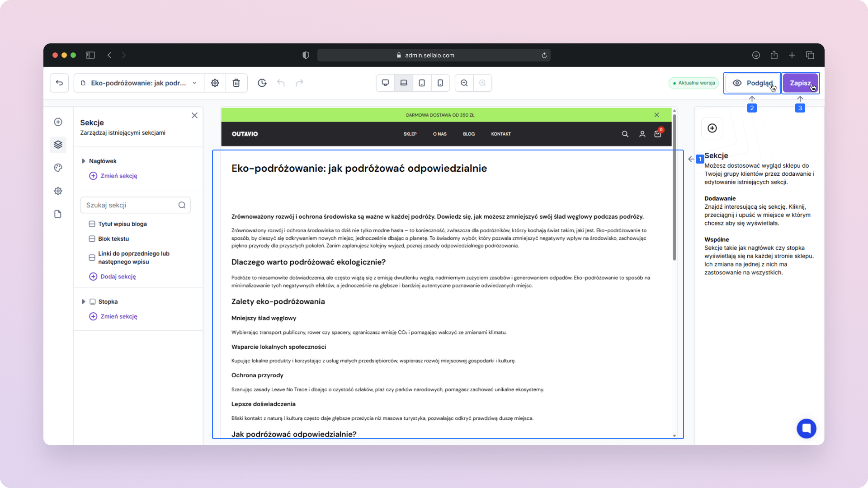The width and height of the screenshot is (868, 488).
Task: Switch to desktop monitor preview mode
Action: 385,83
